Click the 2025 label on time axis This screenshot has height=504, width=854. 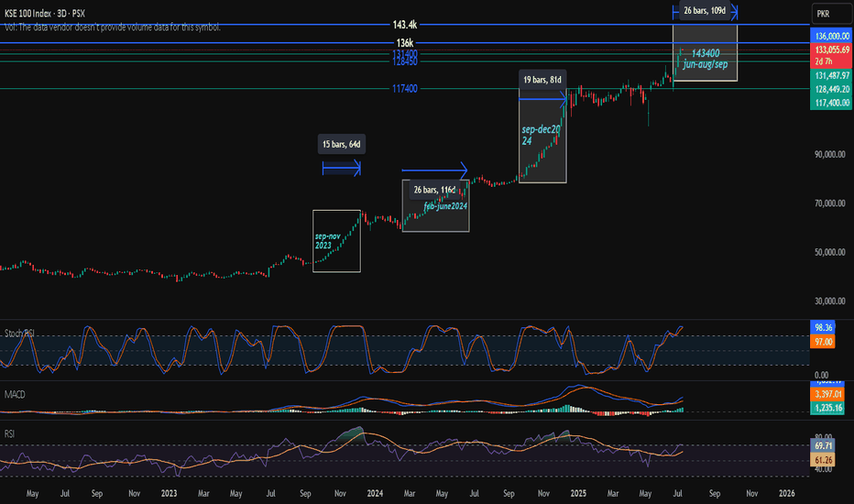578,493
